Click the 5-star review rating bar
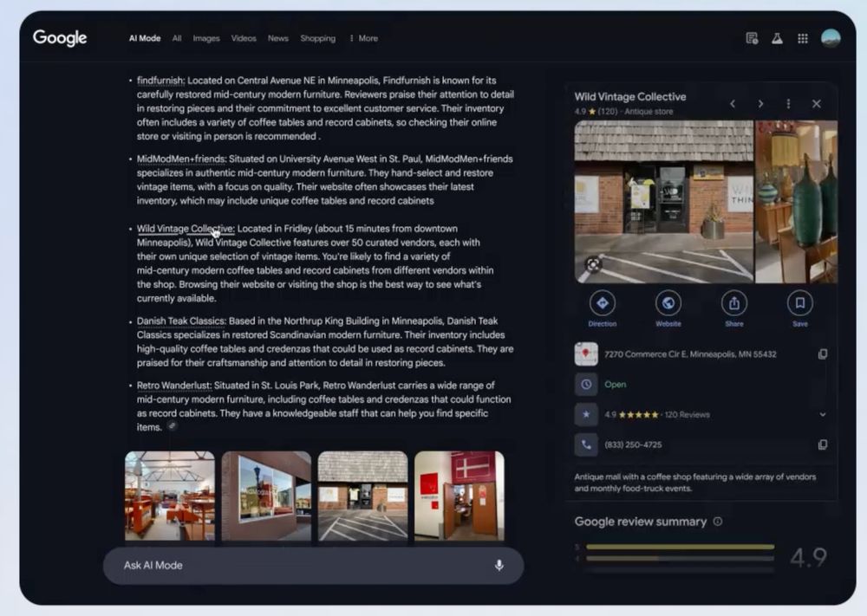 click(x=680, y=547)
